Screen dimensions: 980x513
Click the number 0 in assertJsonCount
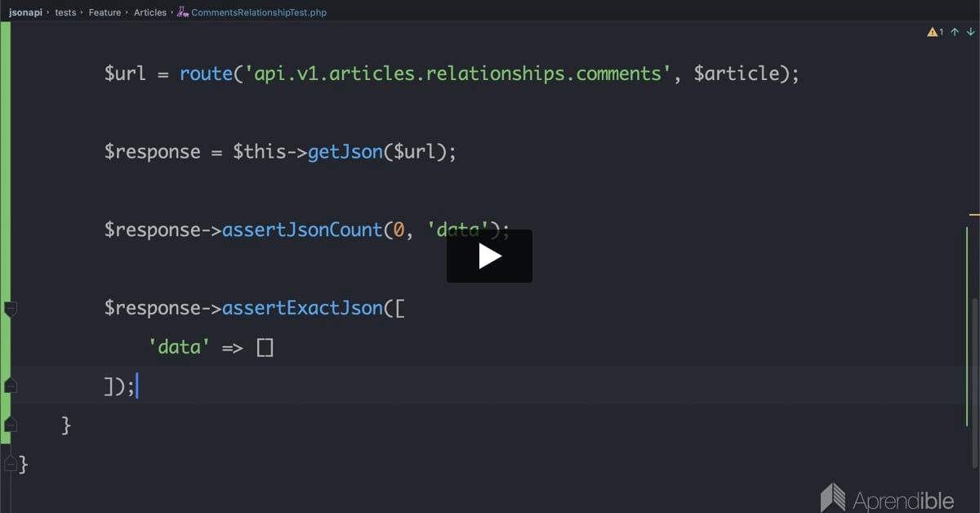tap(399, 230)
